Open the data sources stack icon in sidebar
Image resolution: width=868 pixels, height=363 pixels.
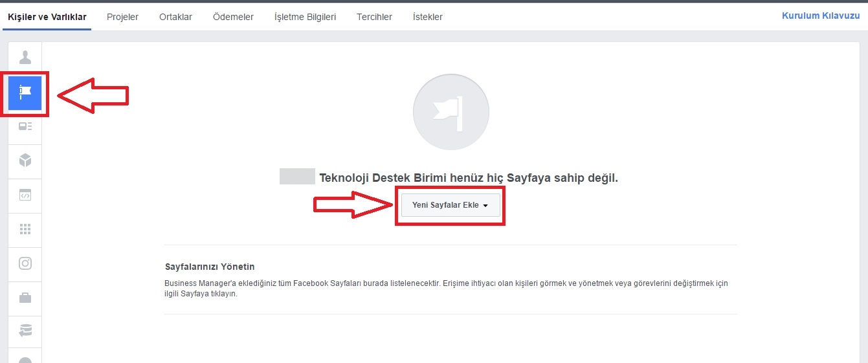(x=25, y=331)
